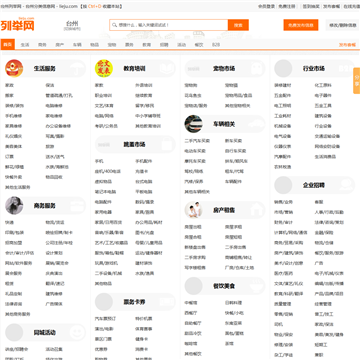Screen dimensions: 360x360
Task: Open 中小学辅导班 under 教育培训
Action: tap(148, 116)
